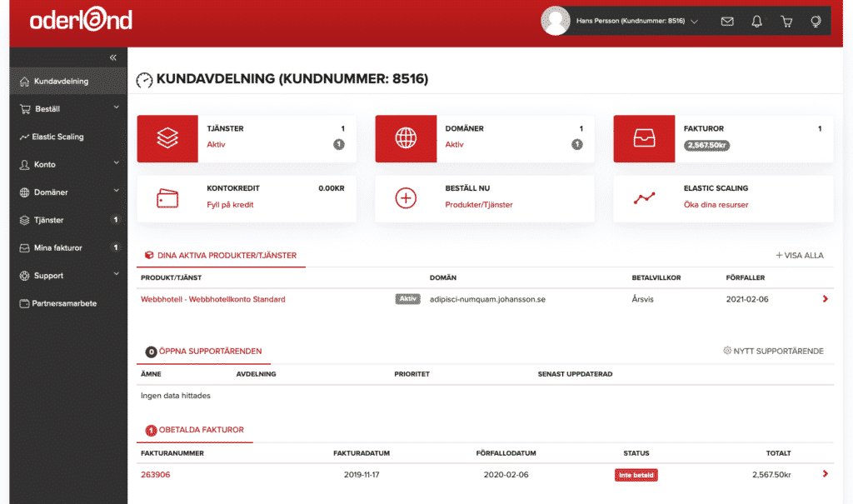Click the Fyll på kredit link
The height and width of the screenshot is (504, 853).
230,205
